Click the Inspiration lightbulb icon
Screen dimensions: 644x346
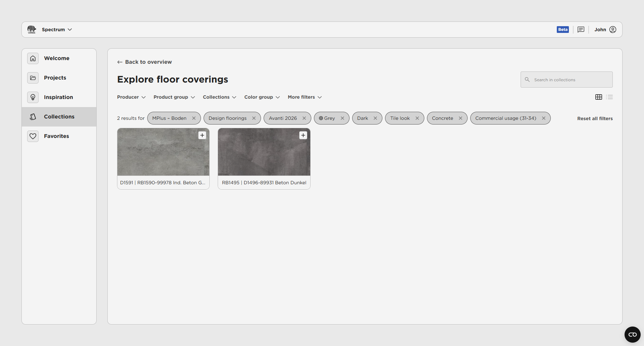[x=33, y=97]
